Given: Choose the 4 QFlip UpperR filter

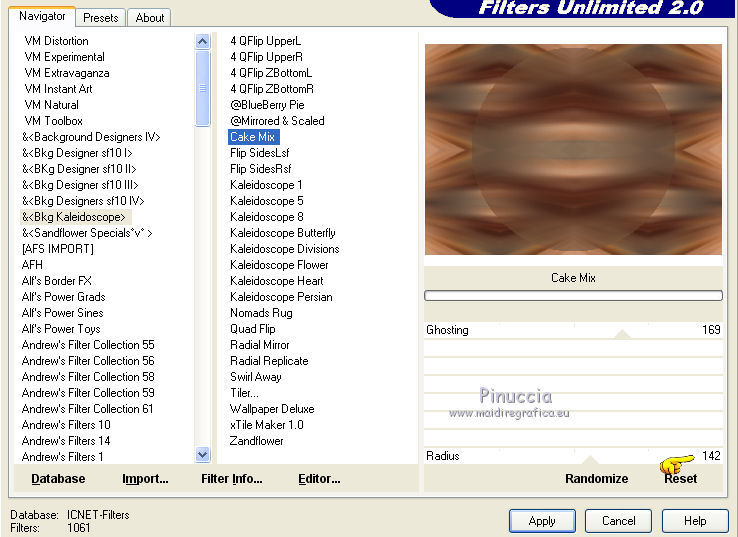Looking at the screenshot, I should pos(266,57).
